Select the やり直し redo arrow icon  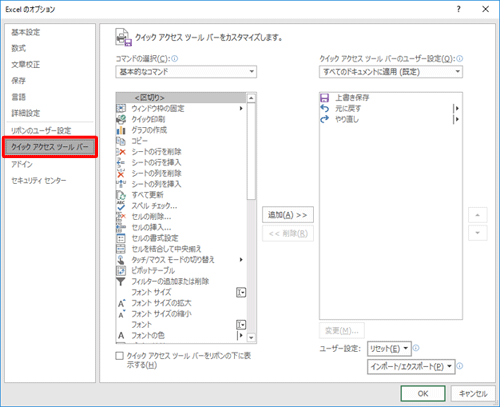[324, 119]
